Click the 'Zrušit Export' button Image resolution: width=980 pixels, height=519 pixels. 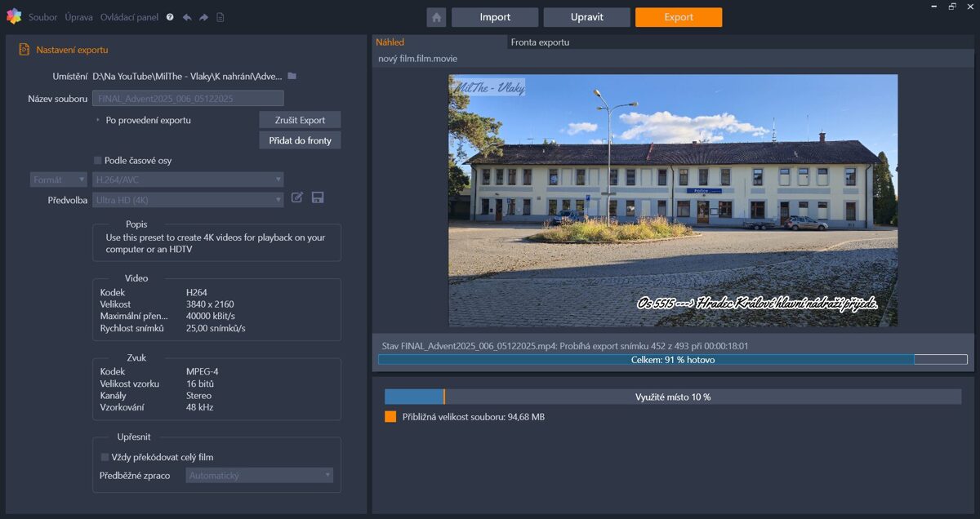click(x=300, y=120)
